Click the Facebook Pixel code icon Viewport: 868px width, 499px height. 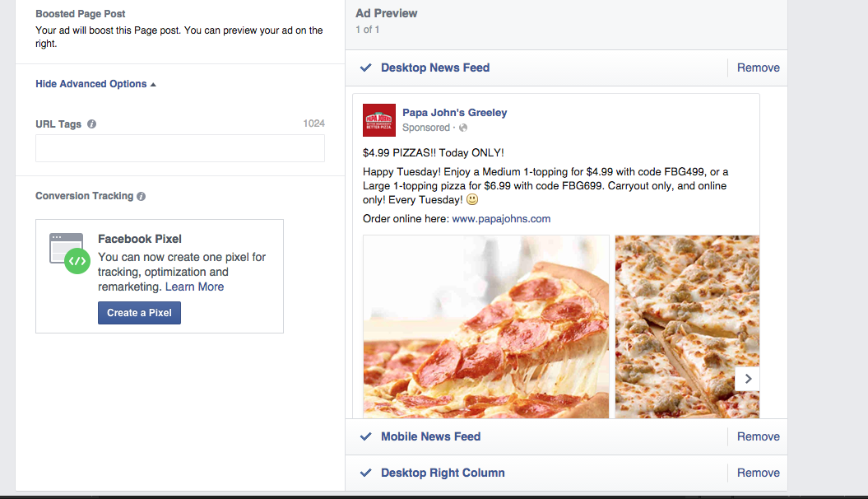pos(77,261)
